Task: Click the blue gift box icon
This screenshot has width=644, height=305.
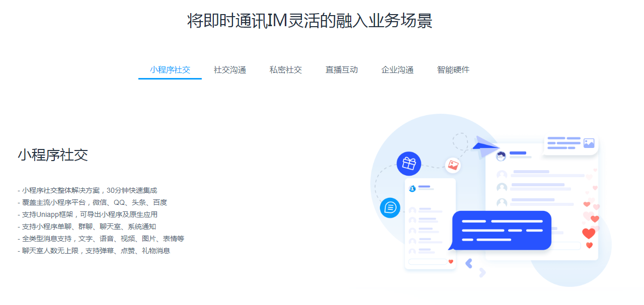Action: (x=409, y=164)
